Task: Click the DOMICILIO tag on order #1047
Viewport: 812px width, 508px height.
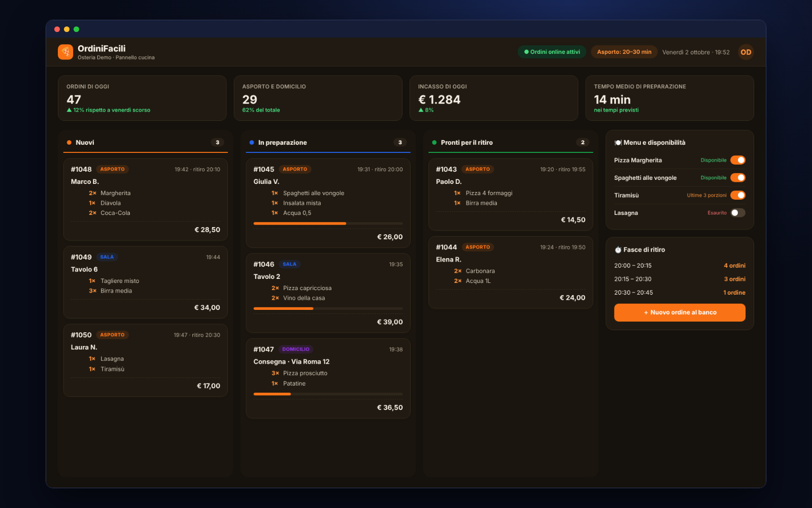Action: click(296, 350)
